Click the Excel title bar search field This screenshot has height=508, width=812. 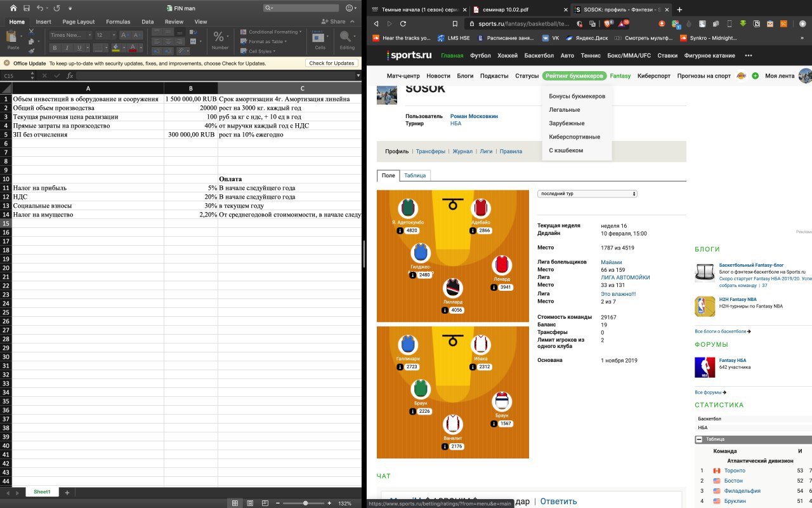coord(301,8)
